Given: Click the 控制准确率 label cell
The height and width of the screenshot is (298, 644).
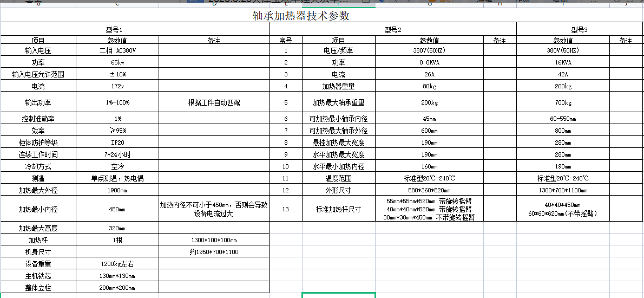Looking at the screenshot, I should [x=38, y=119].
